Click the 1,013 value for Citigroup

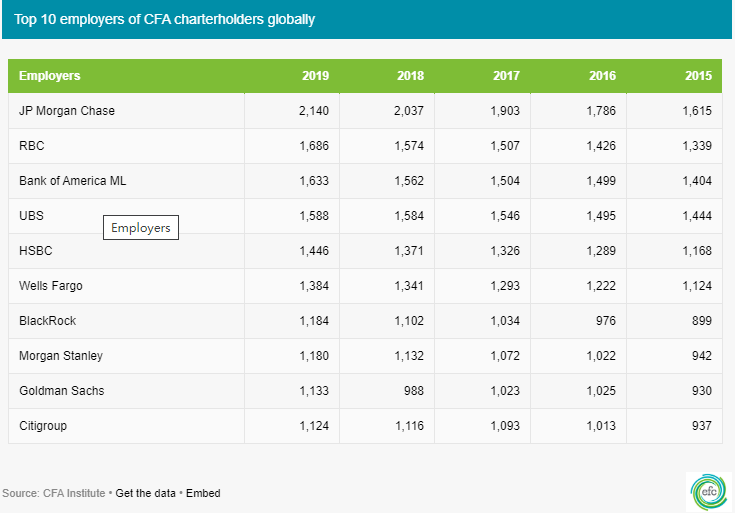point(601,426)
